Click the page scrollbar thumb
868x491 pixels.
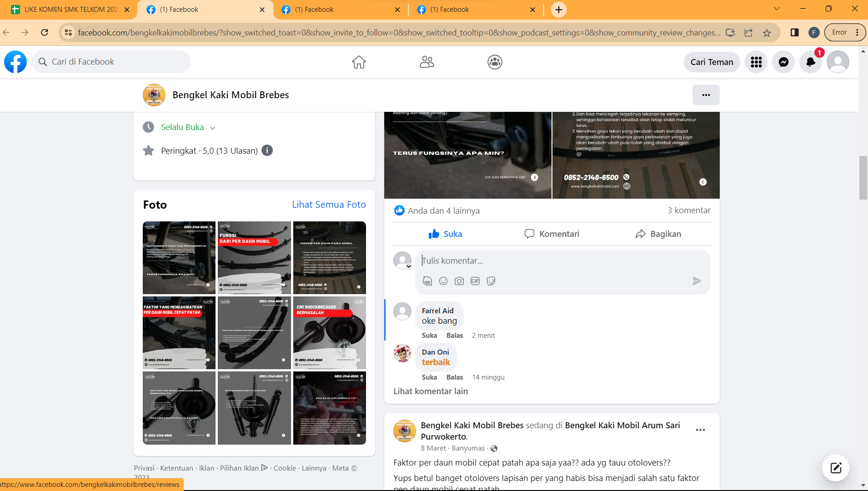863,177
